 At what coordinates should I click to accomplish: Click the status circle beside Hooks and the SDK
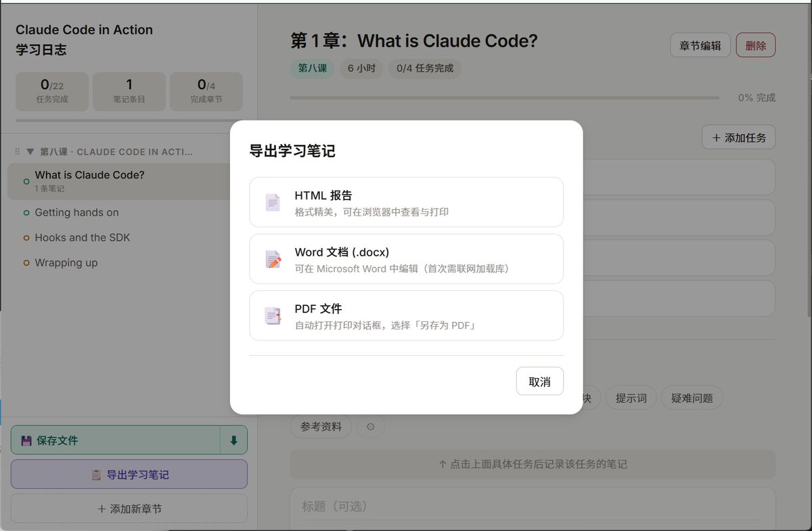26,238
